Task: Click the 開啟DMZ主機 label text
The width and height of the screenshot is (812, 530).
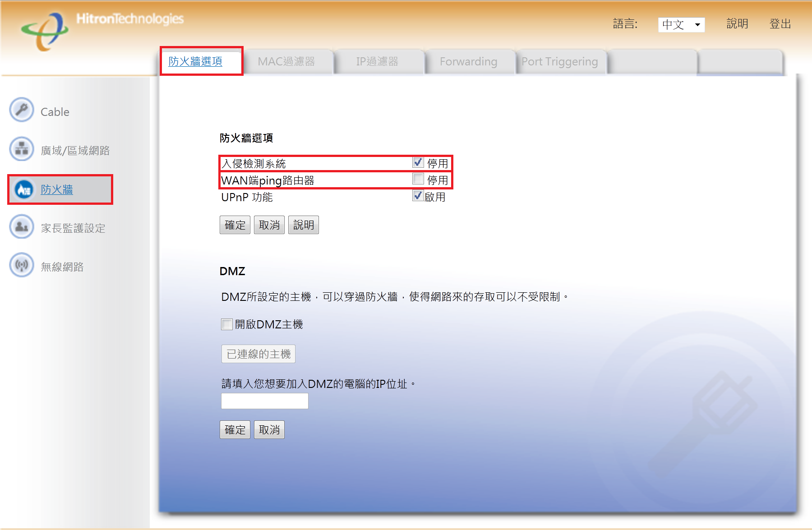Action: (x=269, y=324)
